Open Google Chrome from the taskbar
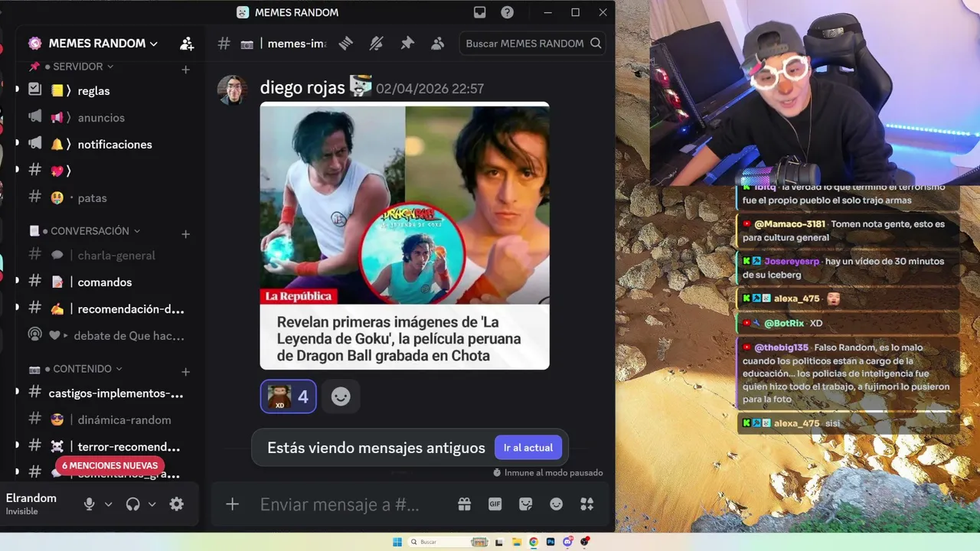The image size is (980, 551). tap(534, 542)
